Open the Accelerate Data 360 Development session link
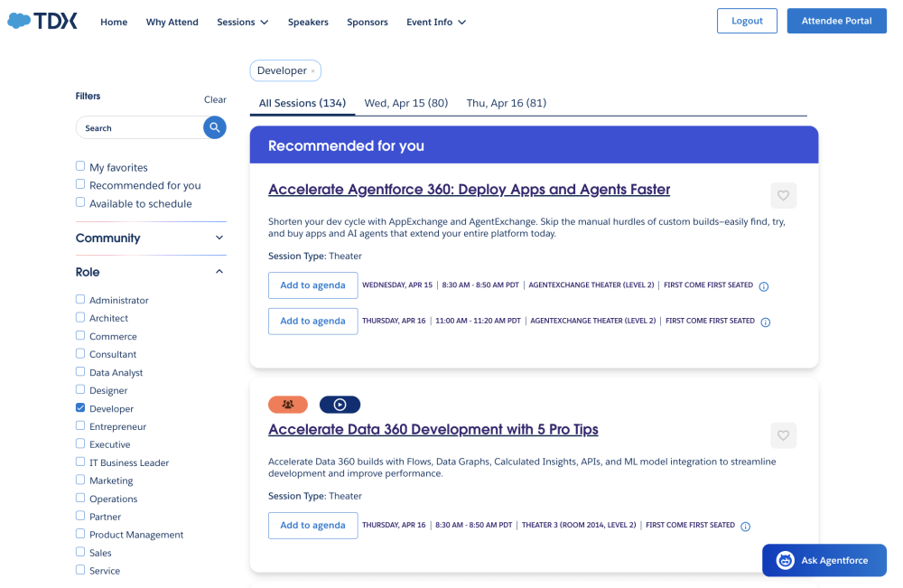 click(x=433, y=429)
